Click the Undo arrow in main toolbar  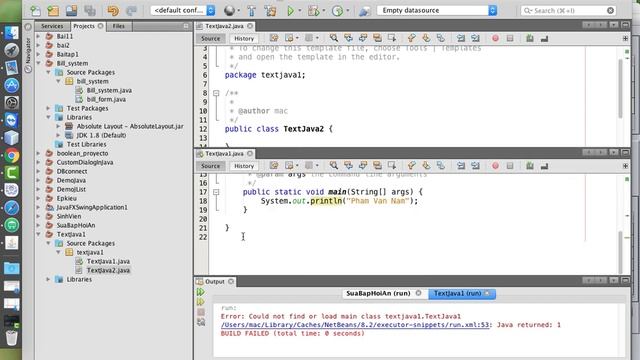coord(113,11)
